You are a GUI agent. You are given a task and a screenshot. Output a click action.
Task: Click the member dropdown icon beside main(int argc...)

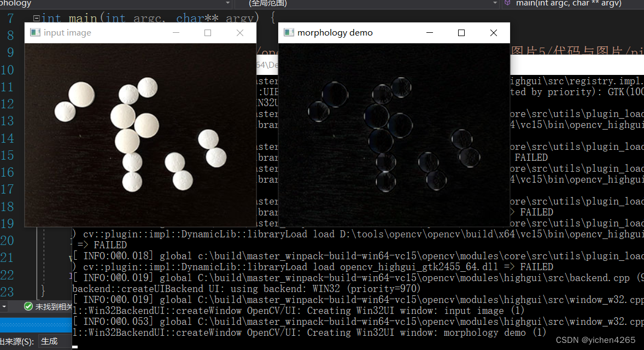[507, 3]
